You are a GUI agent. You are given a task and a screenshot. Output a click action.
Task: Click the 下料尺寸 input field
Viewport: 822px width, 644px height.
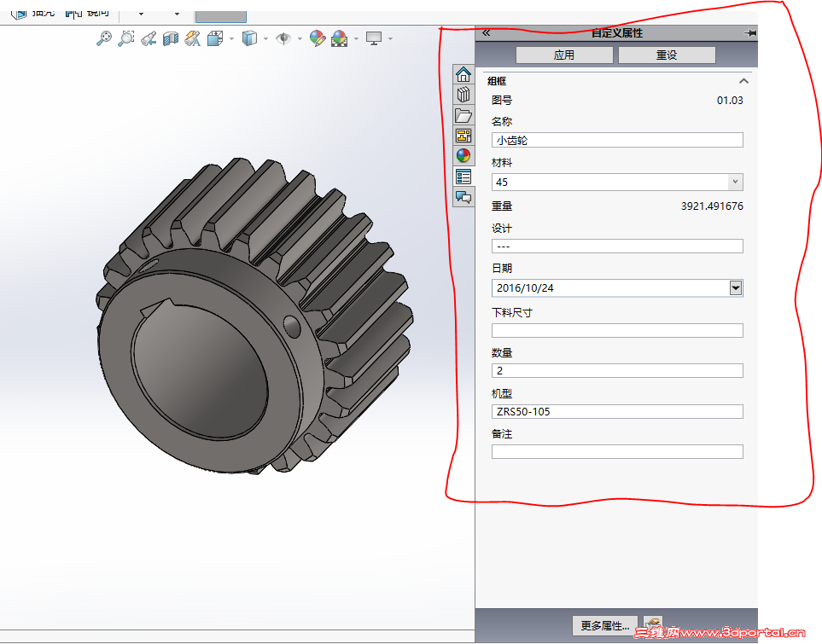[617, 331]
